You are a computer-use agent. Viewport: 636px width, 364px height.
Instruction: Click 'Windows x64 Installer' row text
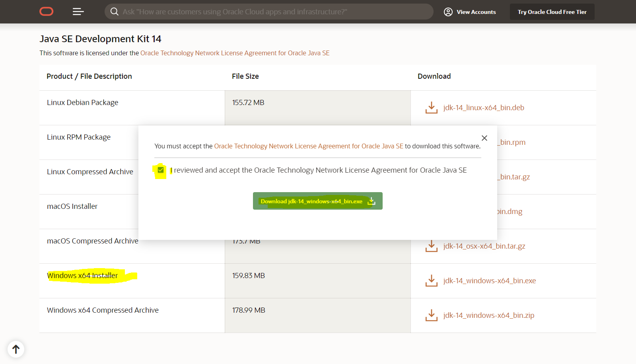pos(82,275)
